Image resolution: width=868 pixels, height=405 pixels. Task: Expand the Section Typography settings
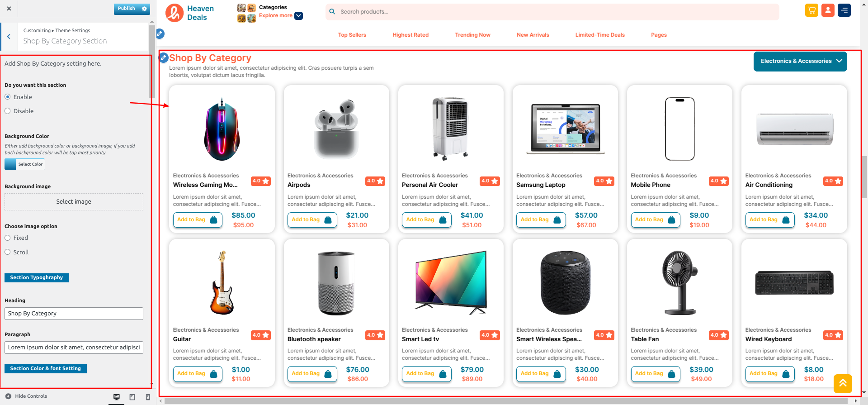[x=37, y=277]
